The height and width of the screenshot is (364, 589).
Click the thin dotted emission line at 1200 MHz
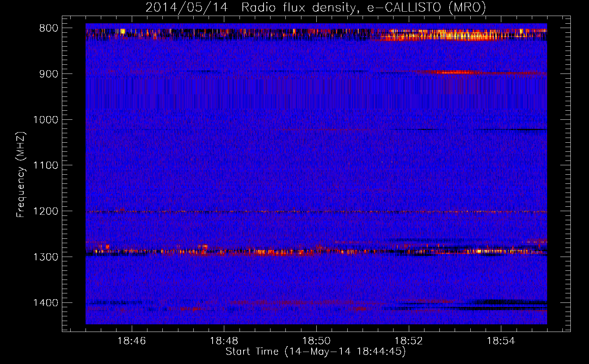[316, 211]
